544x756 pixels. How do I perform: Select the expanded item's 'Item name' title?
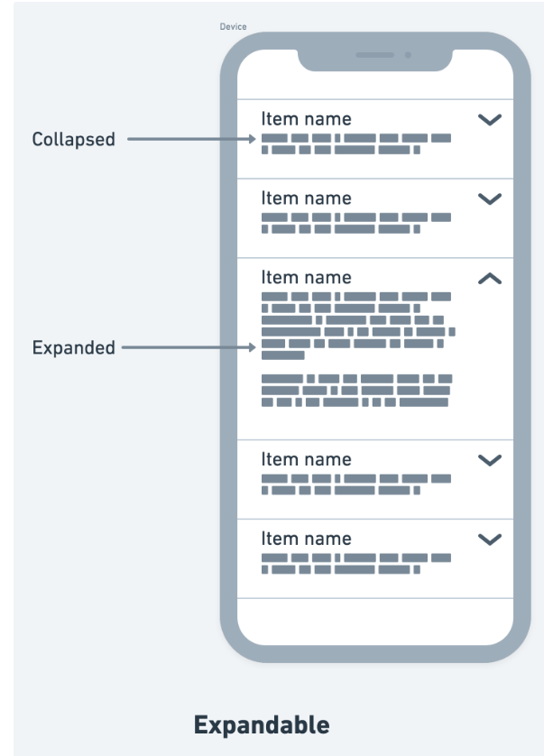[306, 277]
